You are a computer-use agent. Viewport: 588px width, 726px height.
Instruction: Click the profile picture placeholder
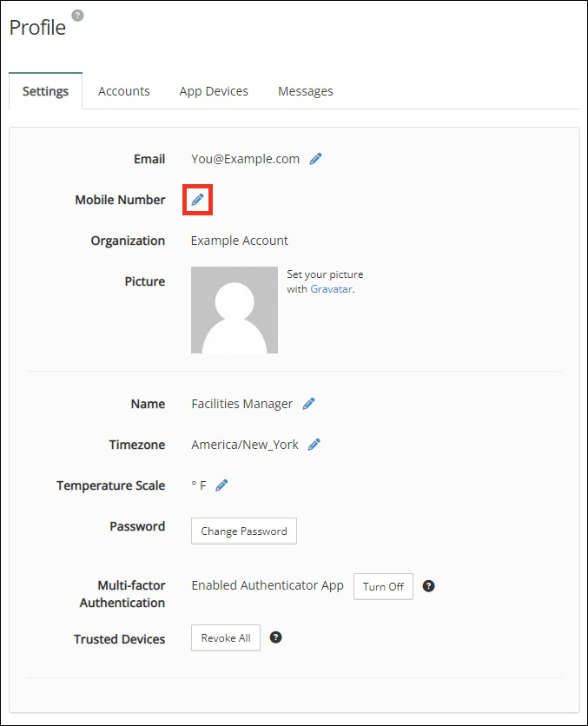(x=235, y=310)
